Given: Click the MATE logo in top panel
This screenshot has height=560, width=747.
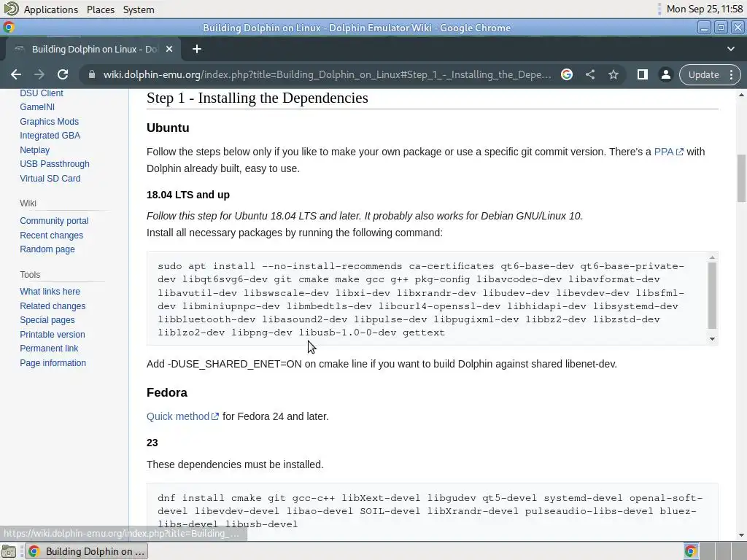Looking at the screenshot, I should click(12, 9).
